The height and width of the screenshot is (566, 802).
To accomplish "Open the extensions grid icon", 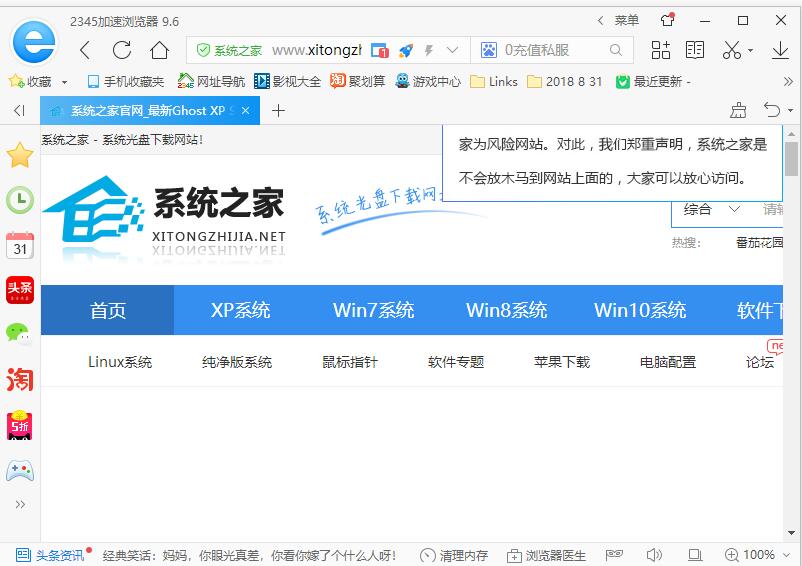I will [x=660, y=50].
